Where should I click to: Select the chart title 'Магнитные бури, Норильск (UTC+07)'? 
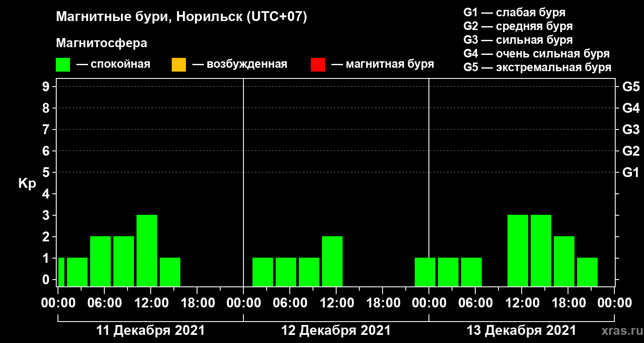point(182,17)
